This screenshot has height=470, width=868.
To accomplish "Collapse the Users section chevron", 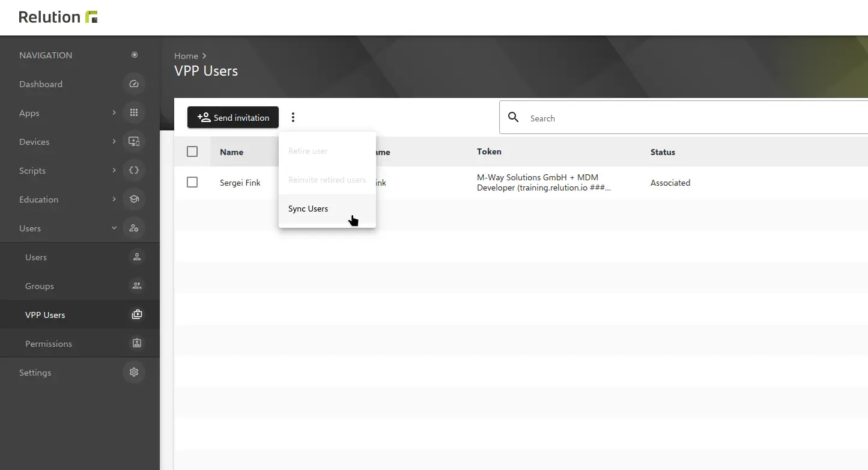I will (114, 228).
